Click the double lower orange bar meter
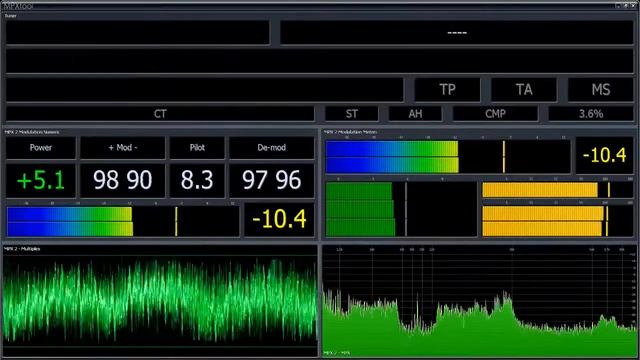Viewport: 640px width, 360px height. coord(558,221)
